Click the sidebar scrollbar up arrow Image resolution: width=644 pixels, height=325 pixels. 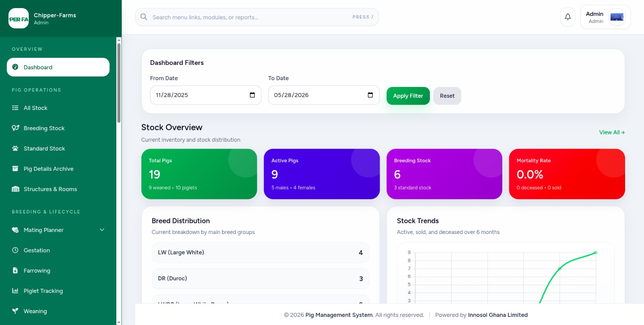pos(119,39)
